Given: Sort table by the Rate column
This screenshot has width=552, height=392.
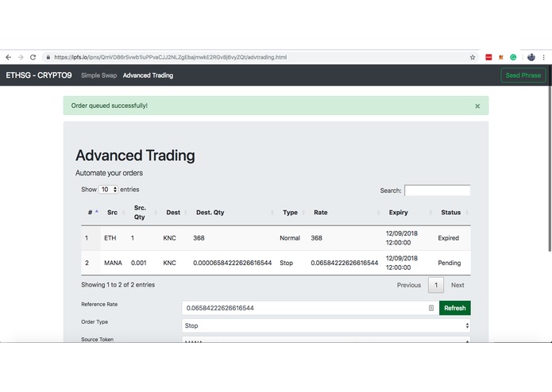Looking at the screenshot, I should 345,213.
